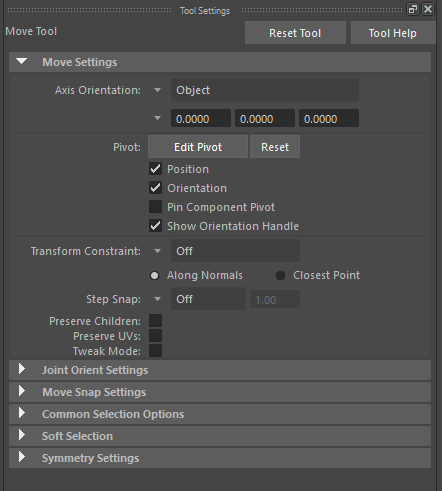Open the Axis Orientation arrow menu
The height and width of the screenshot is (491, 442).
pyautogui.click(x=157, y=90)
